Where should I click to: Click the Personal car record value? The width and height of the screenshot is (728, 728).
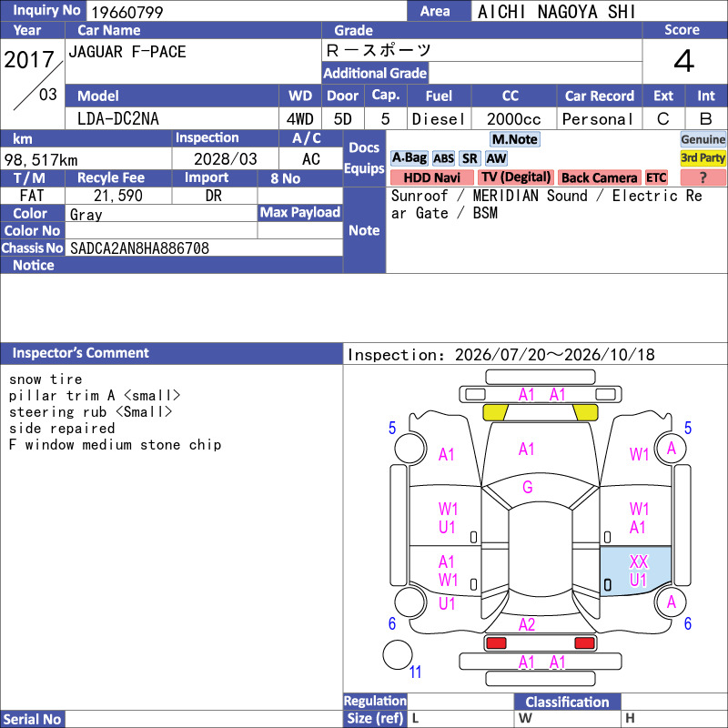click(x=598, y=119)
